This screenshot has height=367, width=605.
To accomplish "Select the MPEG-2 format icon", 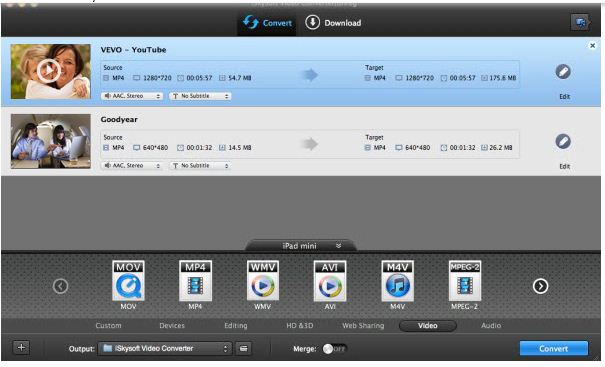I will (465, 281).
